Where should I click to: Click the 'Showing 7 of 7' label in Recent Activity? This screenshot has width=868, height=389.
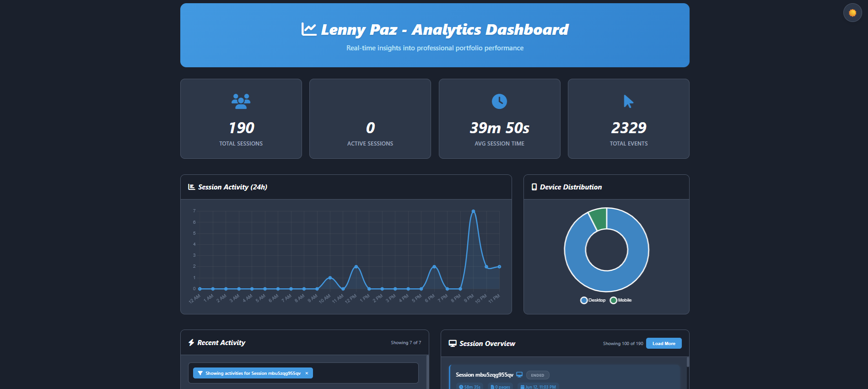tap(406, 343)
